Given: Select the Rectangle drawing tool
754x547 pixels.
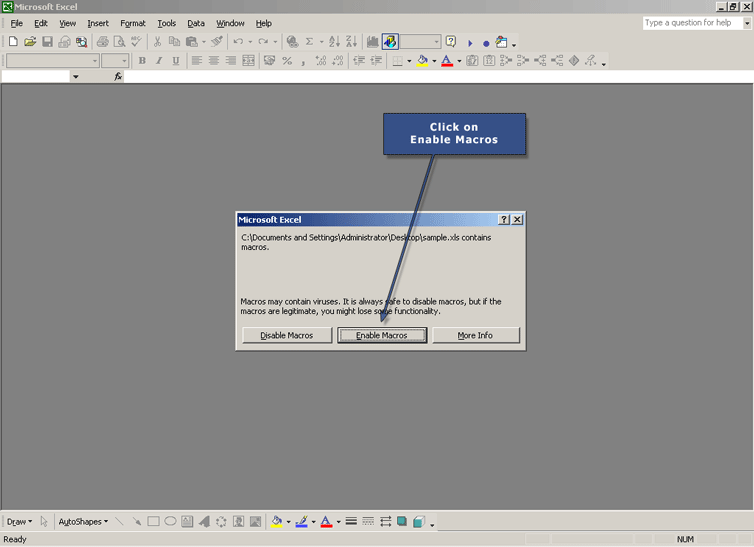Looking at the screenshot, I should pos(153,522).
